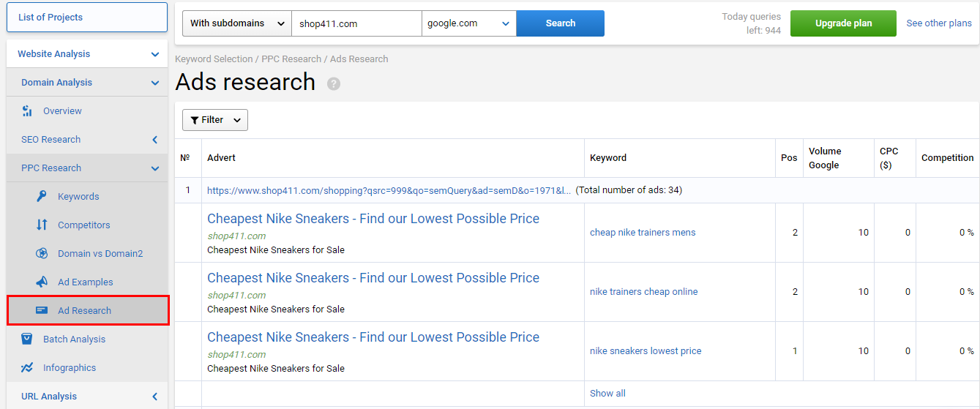Viewport: 980px width, 409px height.
Task: Click Today queries left: 944 text
Action: click(x=751, y=23)
